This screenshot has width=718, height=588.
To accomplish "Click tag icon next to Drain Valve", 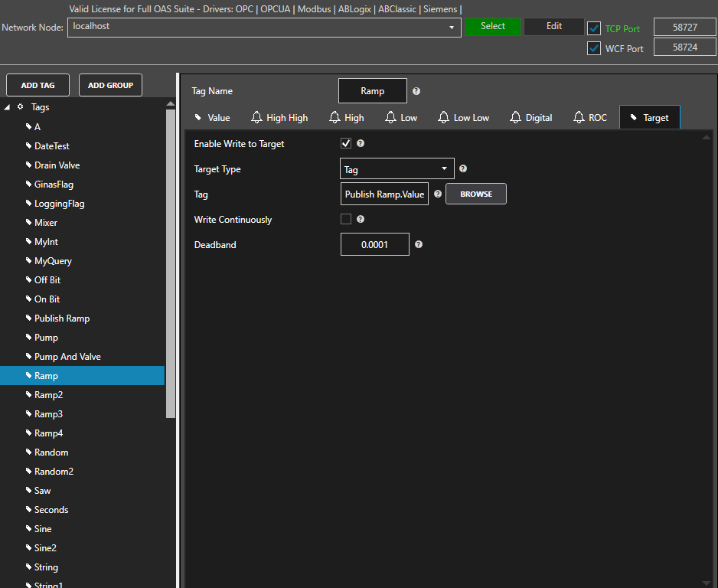I will (x=28, y=165).
